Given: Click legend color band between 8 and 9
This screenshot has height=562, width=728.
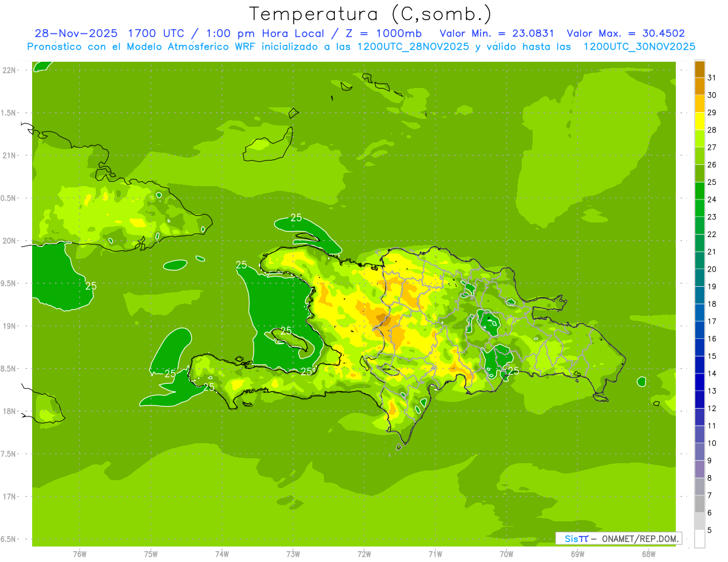Looking at the screenshot, I should 699,469.
